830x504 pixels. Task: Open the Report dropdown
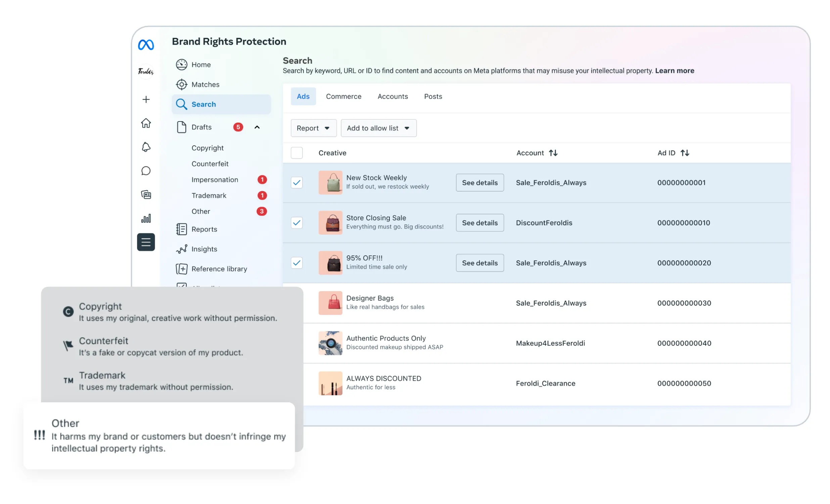point(313,128)
